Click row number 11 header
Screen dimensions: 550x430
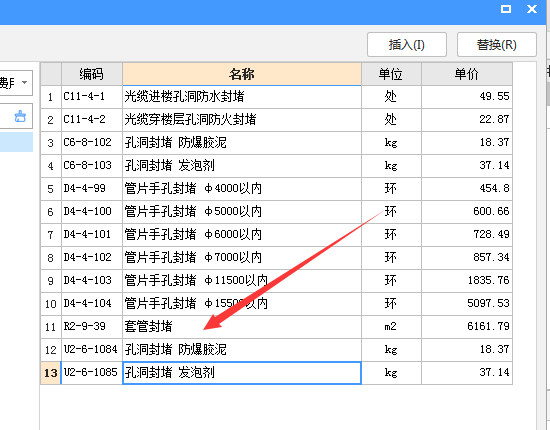tap(51, 327)
